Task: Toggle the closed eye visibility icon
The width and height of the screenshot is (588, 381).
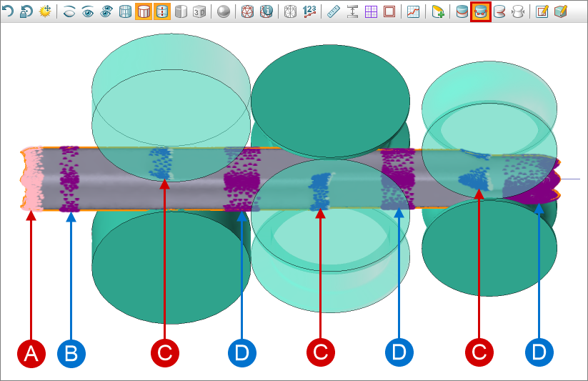Action: point(70,11)
